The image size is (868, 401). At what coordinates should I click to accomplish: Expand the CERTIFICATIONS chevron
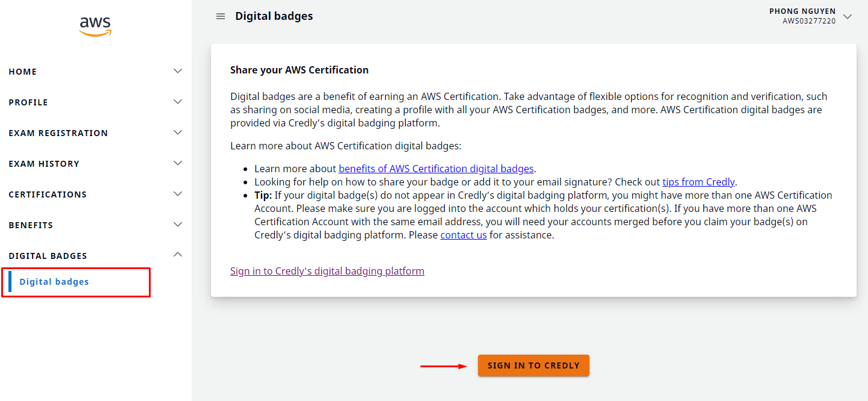pos(178,194)
